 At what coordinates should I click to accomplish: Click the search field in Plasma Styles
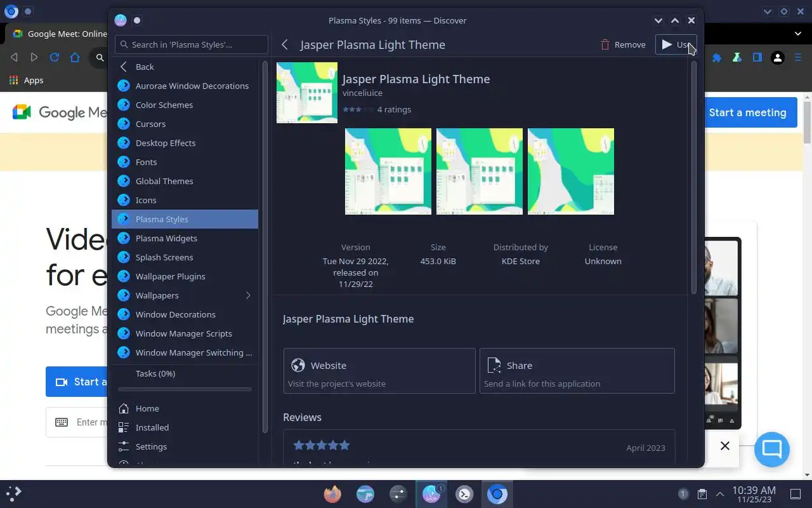pyautogui.click(x=192, y=44)
